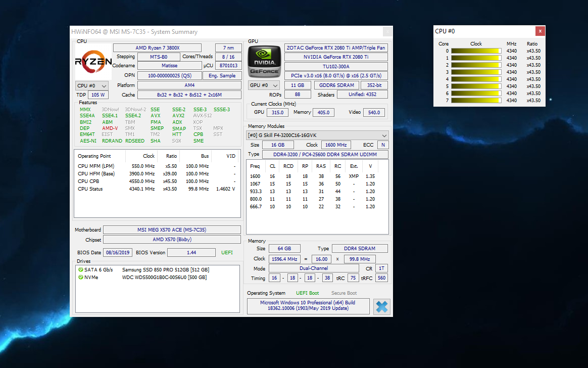This screenshot has width=588, height=368.
Task: Click the AMD Ryzen logo image
Action: (93, 62)
